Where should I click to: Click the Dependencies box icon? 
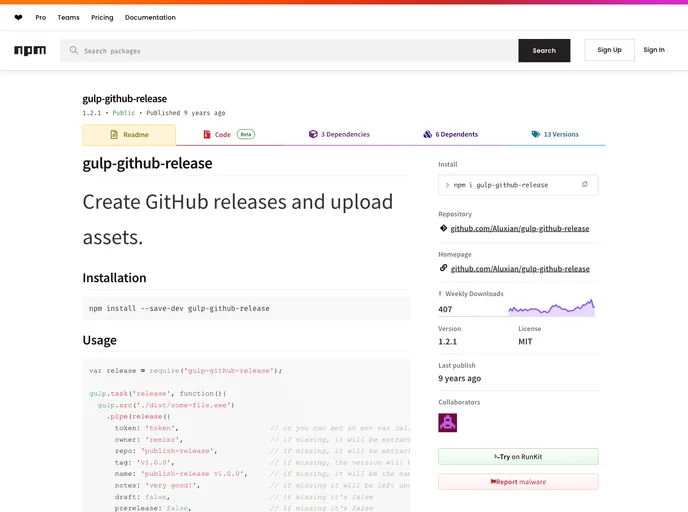click(x=313, y=134)
